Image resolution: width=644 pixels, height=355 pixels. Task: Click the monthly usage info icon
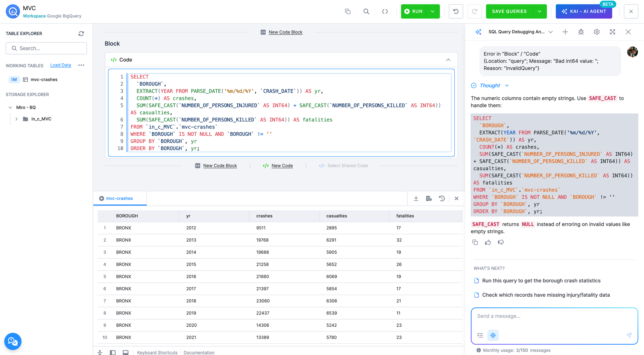[478, 350]
